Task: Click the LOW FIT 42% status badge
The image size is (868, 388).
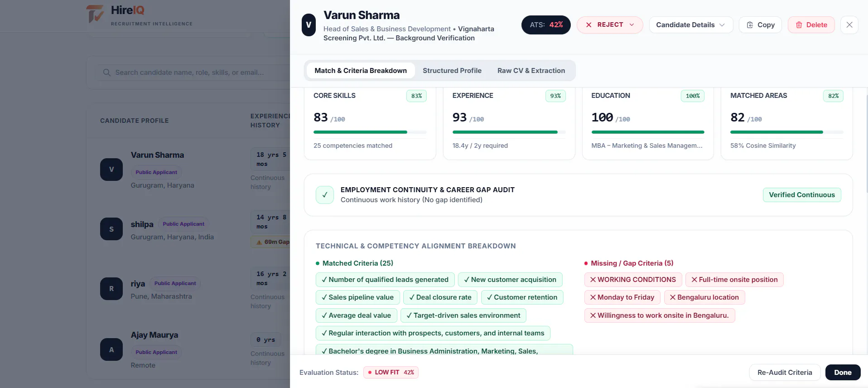Action: click(x=391, y=373)
